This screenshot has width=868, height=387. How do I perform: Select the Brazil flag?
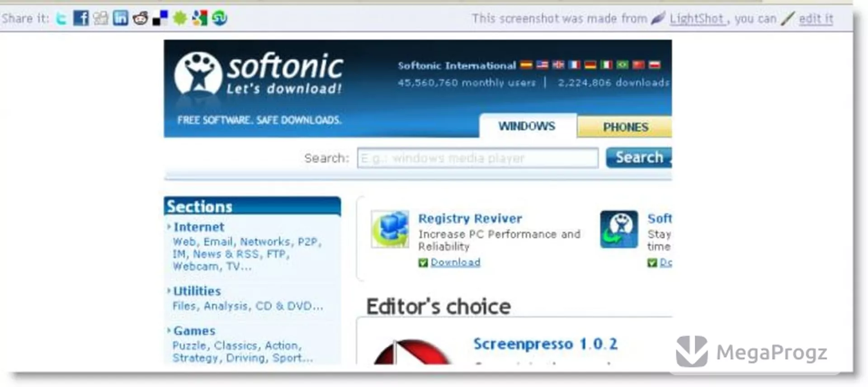click(623, 65)
